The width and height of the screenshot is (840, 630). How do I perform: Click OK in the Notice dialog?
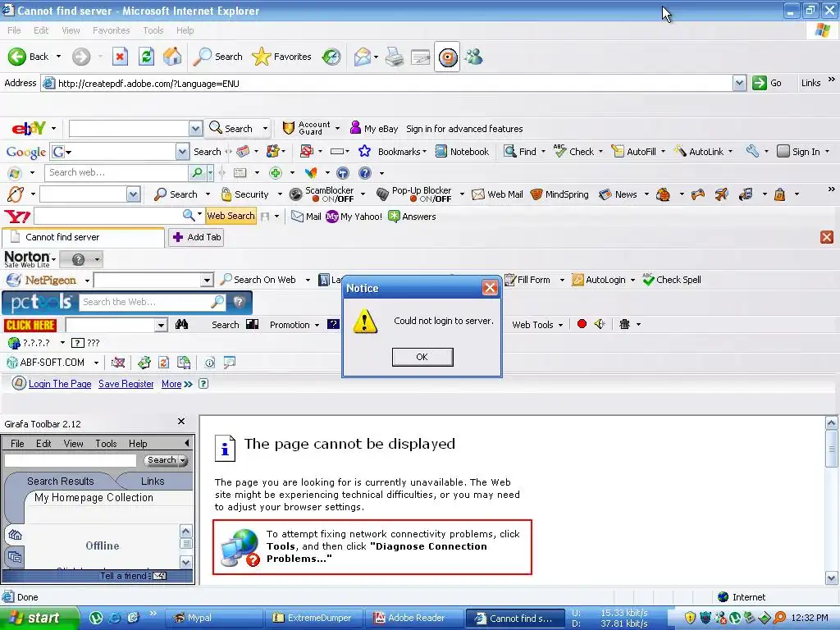(422, 357)
